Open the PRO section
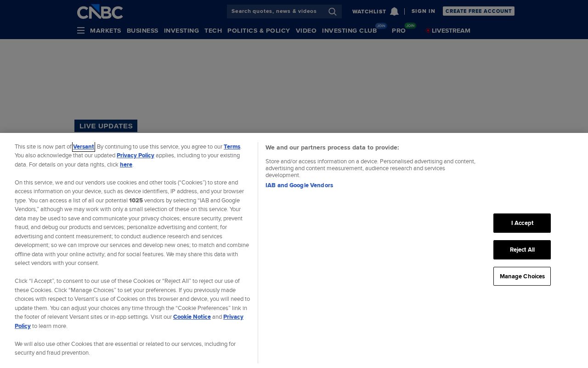The image size is (588, 368). (x=399, y=30)
